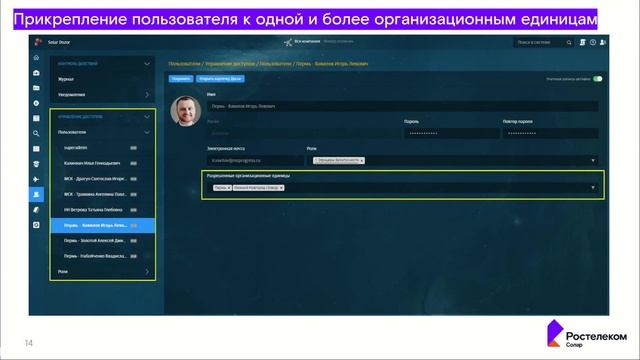640x360 pixels.
Task: Open the help question mark icon
Action: tap(593, 42)
